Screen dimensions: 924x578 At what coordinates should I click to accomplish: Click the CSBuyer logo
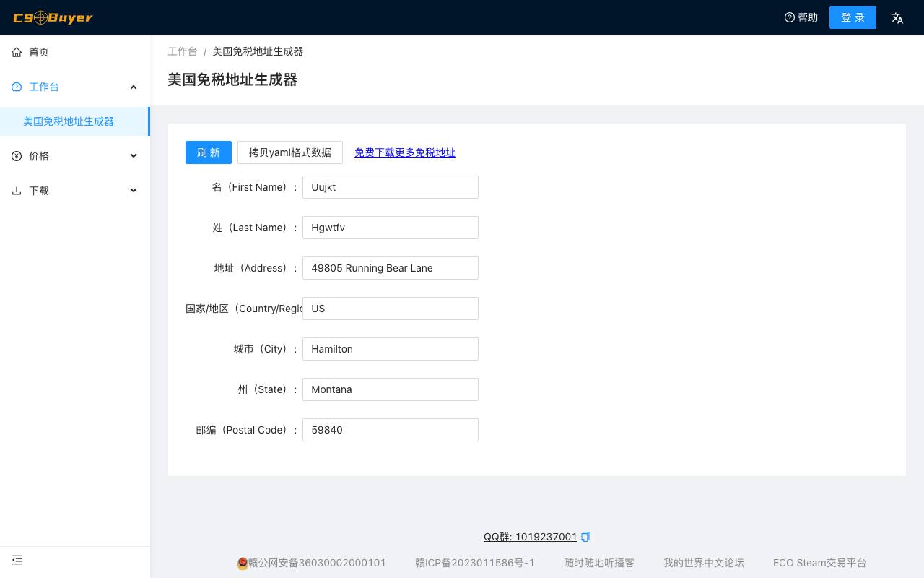(53, 17)
